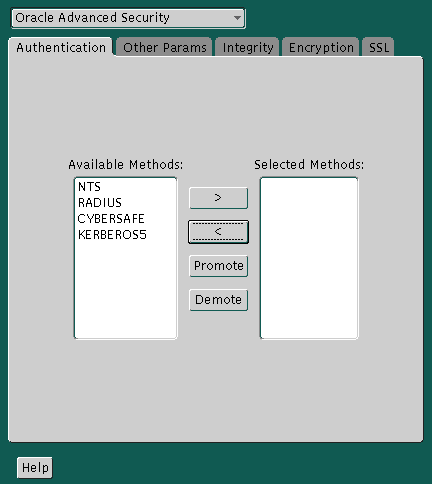
Task: Switch to the Authentication tab
Action: 61,48
